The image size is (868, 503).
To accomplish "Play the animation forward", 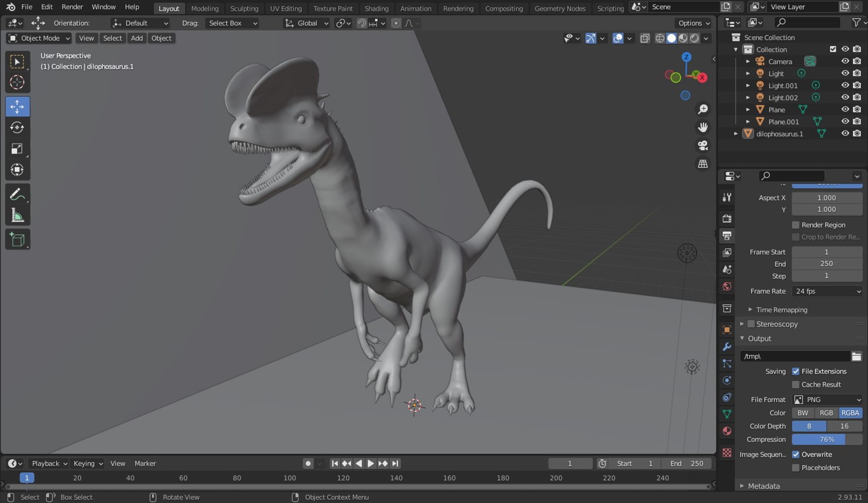I will tap(371, 463).
